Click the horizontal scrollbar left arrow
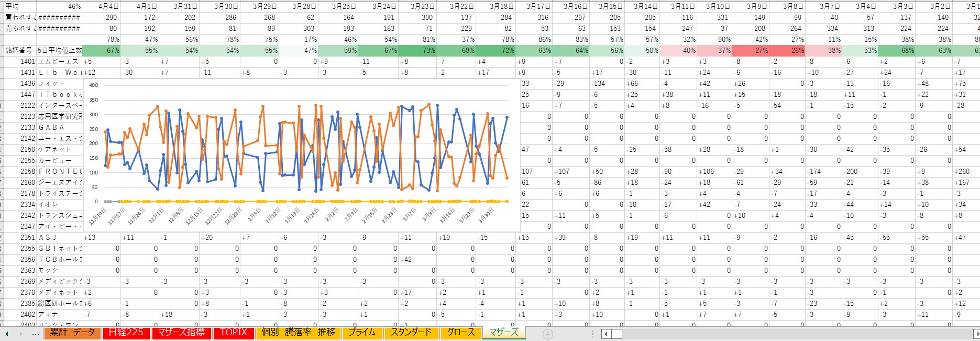This screenshot has height=341, width=980. (605, 334)
